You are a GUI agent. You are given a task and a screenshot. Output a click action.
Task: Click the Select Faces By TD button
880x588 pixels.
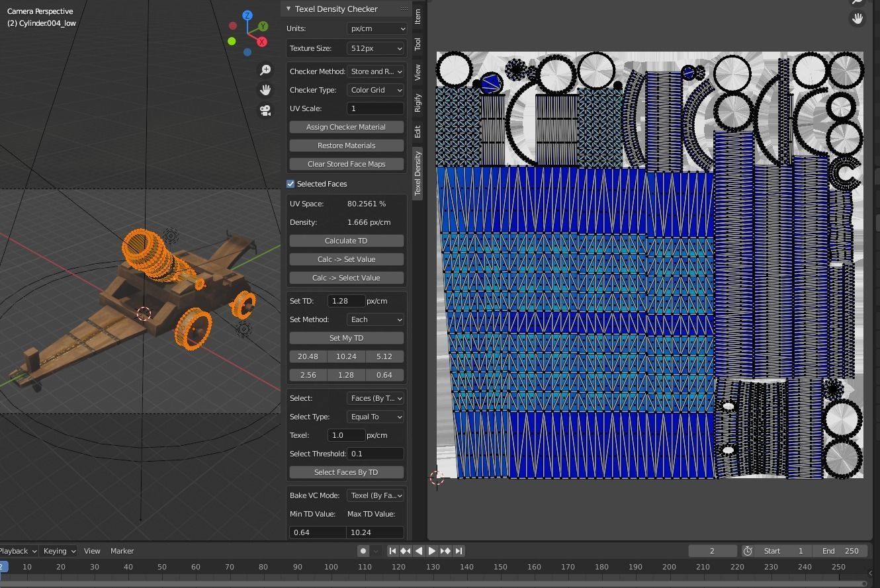[346, 472]
